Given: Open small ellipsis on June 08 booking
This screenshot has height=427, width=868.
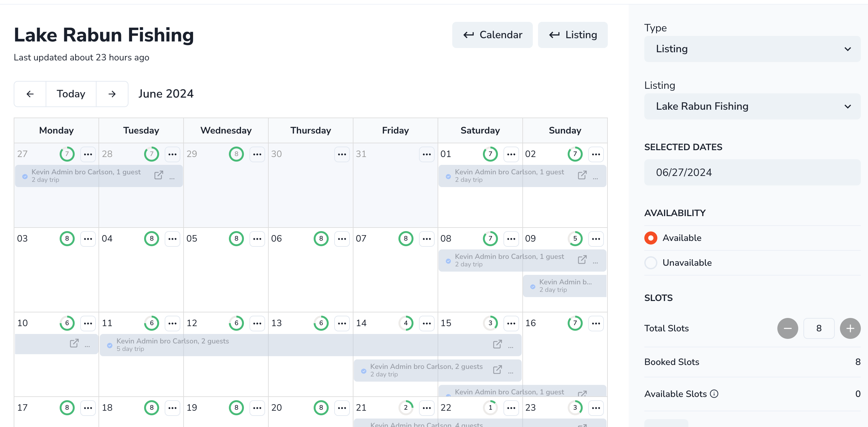Looking at the screenshot, I should pos(595,262).
